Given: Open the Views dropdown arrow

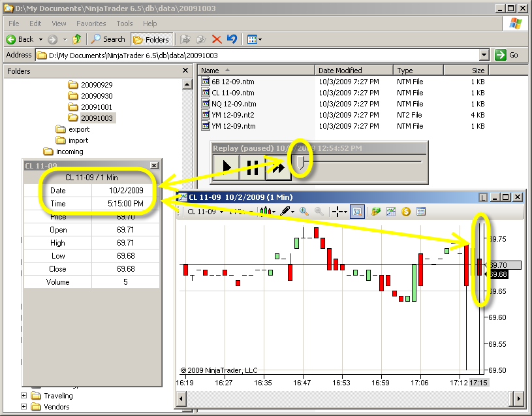Looking at the screenshot, I should click(x=260, y=40).
